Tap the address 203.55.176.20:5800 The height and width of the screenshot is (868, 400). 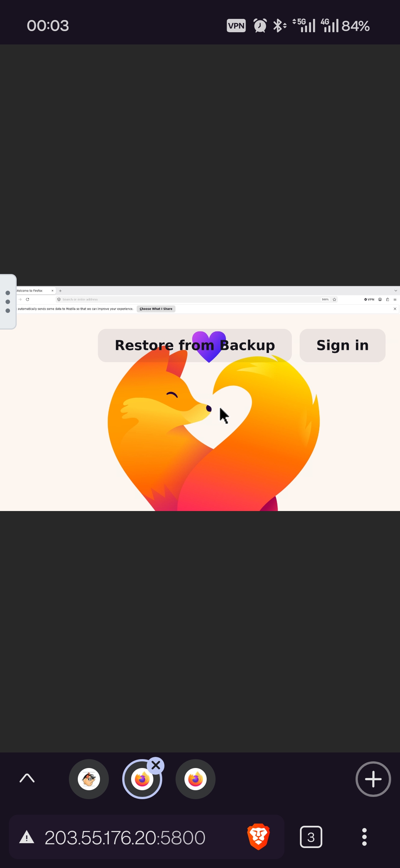(x=125, y=837)
